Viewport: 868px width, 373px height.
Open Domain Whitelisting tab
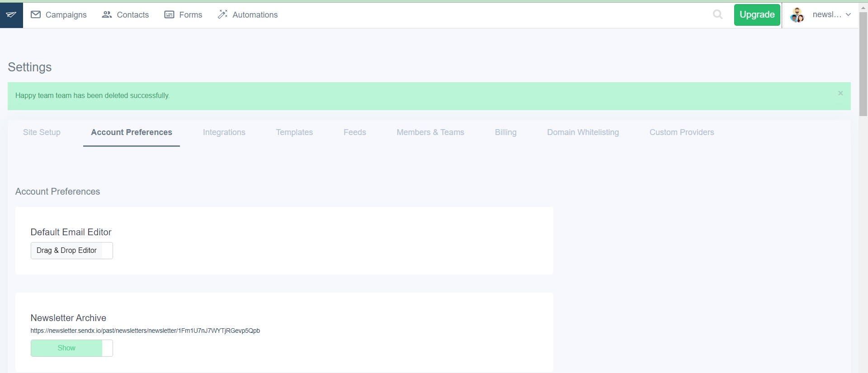pos(583,132)
